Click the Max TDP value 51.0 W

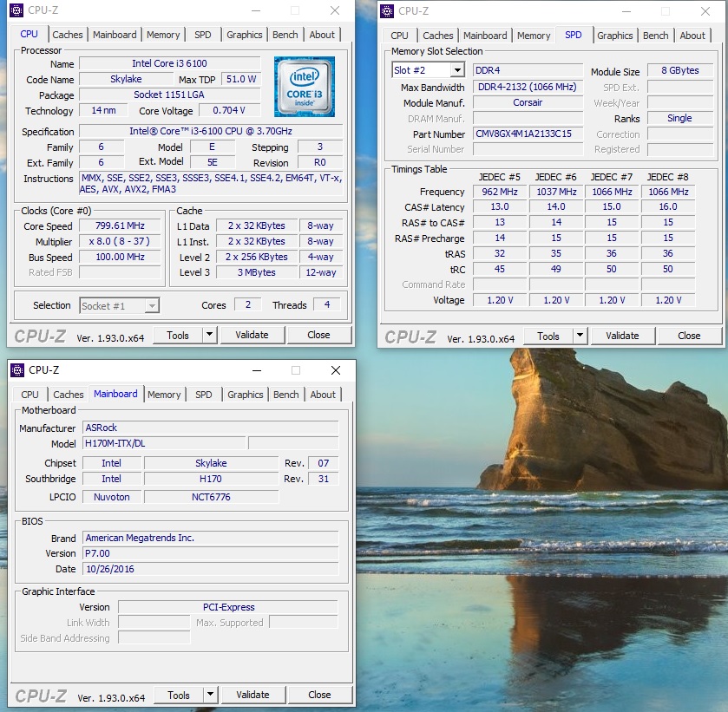tap(241, 79)
